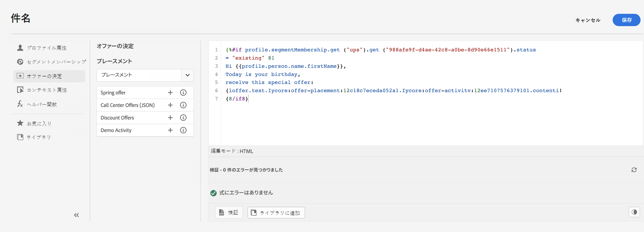Click キャンセル to discard changes

point(588,20)
